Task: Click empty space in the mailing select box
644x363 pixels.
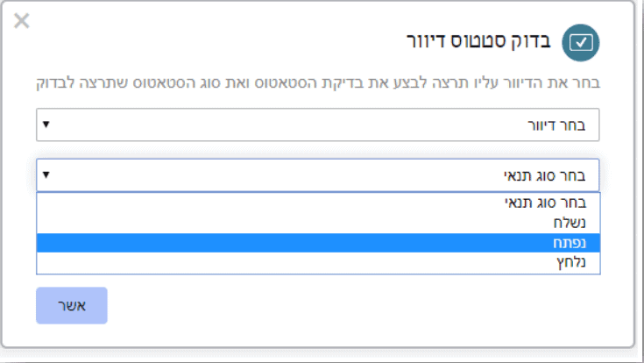Action: click(287, 125)
